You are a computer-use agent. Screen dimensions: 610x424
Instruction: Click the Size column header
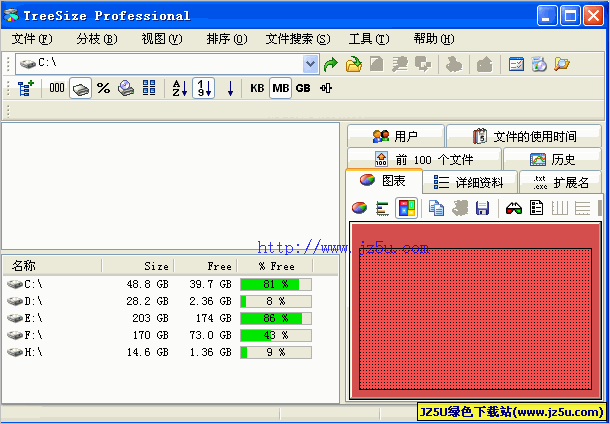click(138, 266)
